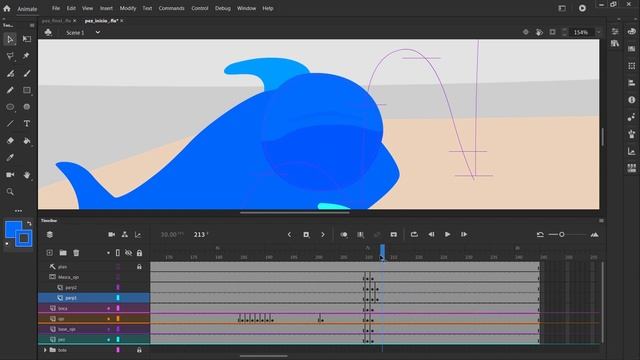
Task: Step back one frame
Action: [x=431, y=235]
